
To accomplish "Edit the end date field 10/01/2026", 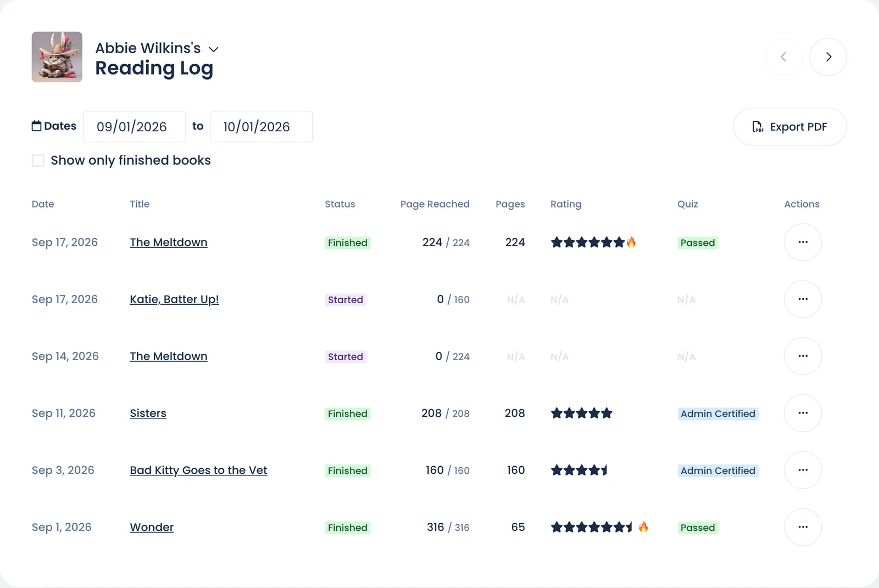I will pos(261,127).
